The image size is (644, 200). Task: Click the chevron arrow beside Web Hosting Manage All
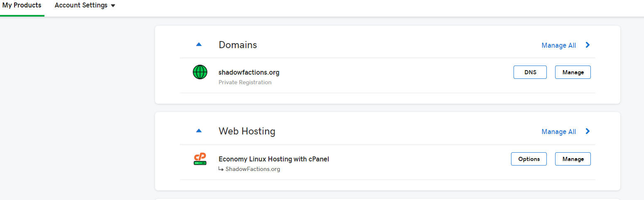587,131
